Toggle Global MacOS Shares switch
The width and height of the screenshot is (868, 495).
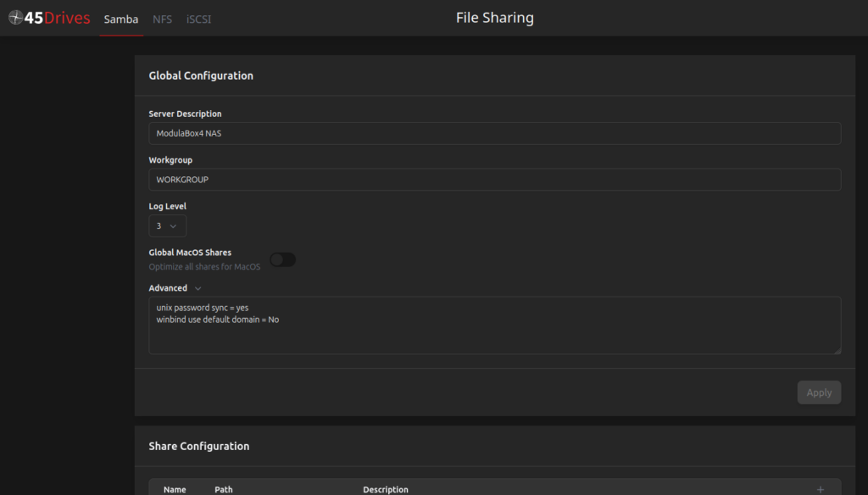tap(282, 259)
